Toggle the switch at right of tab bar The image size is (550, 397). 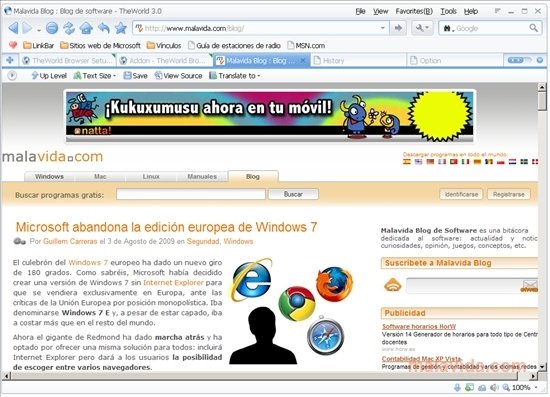click(x=519, y=60)
